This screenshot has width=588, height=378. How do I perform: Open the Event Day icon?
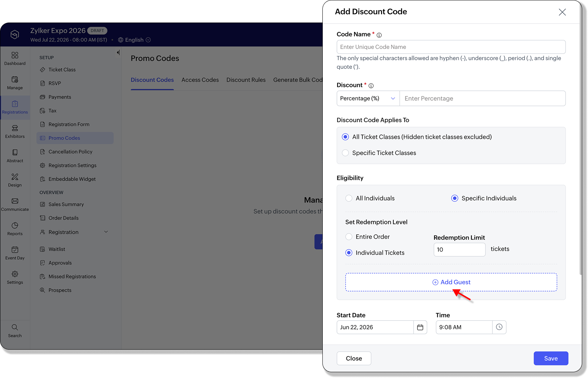15,250
